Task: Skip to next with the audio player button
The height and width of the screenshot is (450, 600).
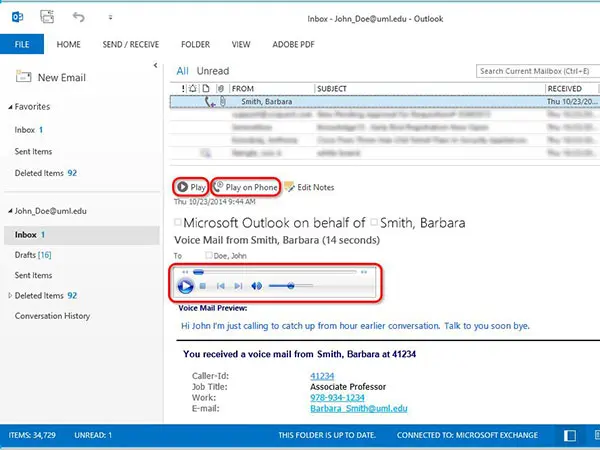Action: point(238,286)
